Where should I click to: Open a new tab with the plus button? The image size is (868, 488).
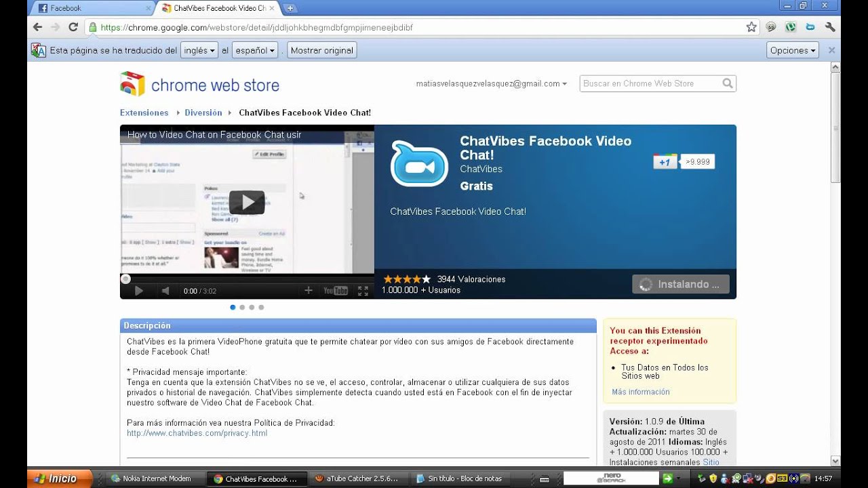click(x=290, y=8)
